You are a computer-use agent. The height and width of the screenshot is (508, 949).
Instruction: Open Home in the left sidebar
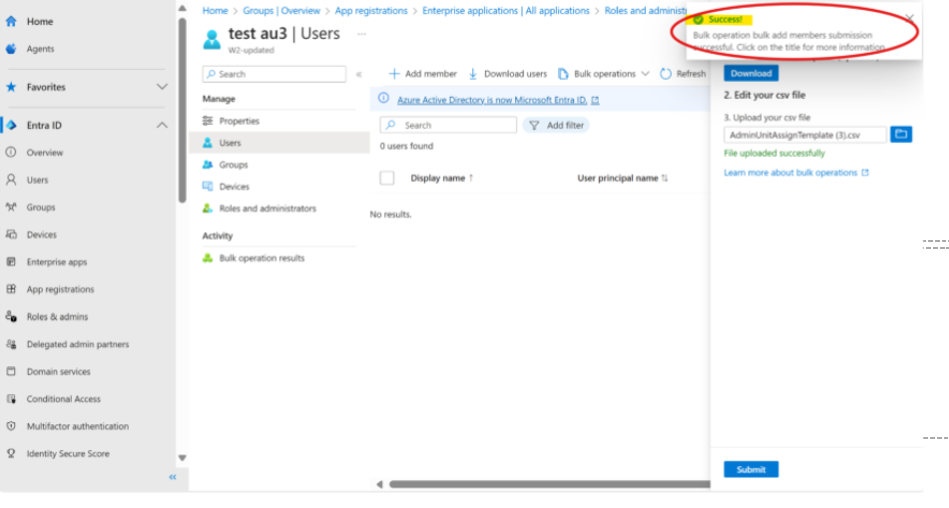39,21
